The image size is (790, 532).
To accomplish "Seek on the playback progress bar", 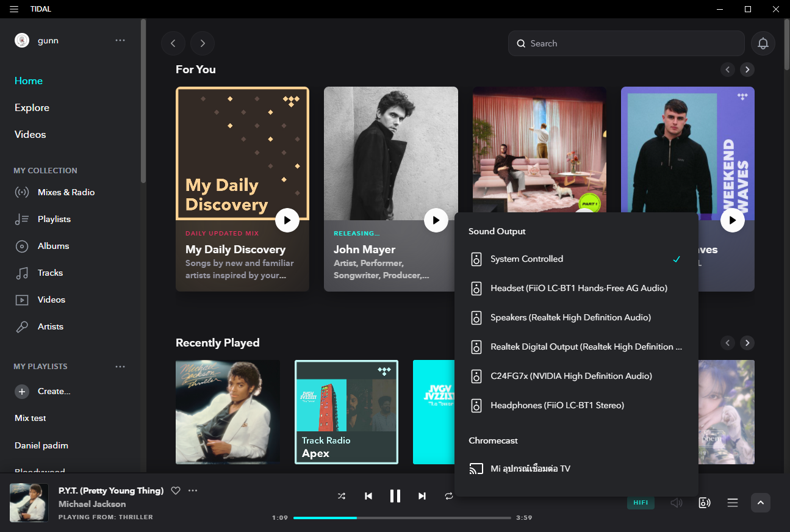I will click(x=402, y=518).
